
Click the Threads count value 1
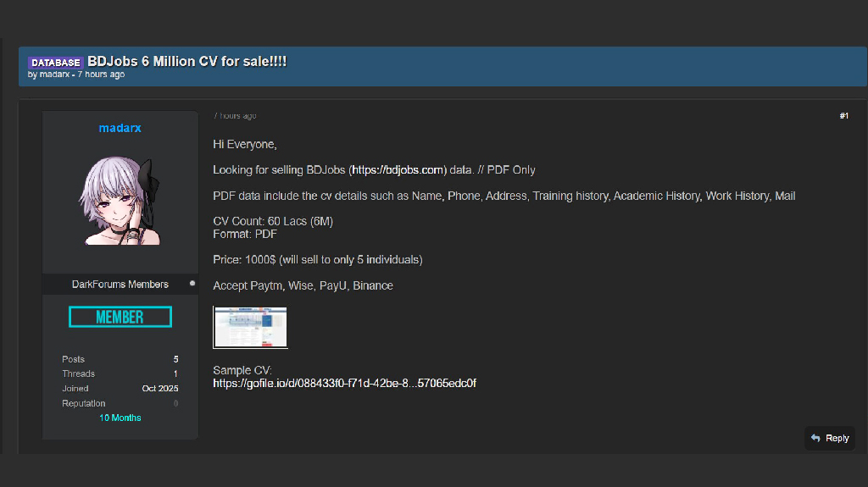pos(175,374)
